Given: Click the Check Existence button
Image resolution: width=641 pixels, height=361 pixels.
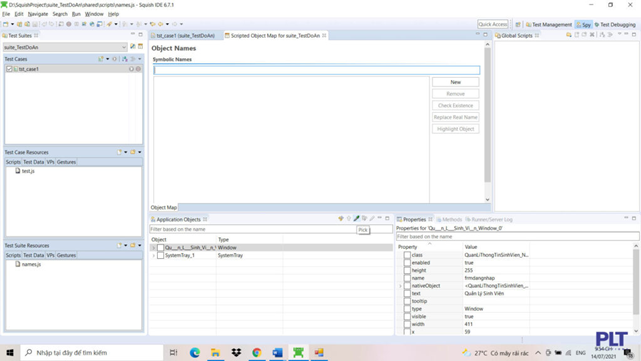Looking at the screenshot, I should [455, 105].
